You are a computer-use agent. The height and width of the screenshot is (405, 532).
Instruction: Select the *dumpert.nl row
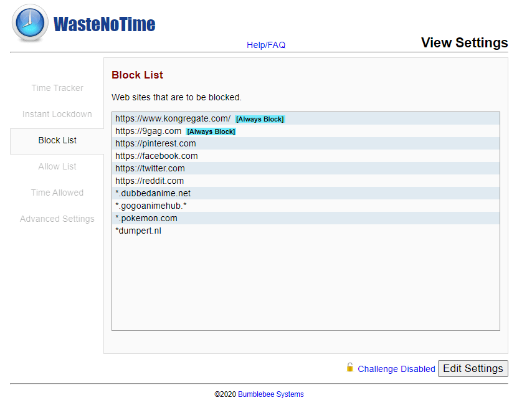[306, 231]
